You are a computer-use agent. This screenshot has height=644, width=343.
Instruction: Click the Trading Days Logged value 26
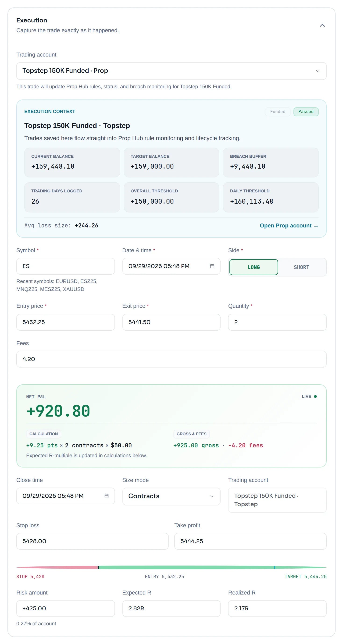[x=35, y=201]
